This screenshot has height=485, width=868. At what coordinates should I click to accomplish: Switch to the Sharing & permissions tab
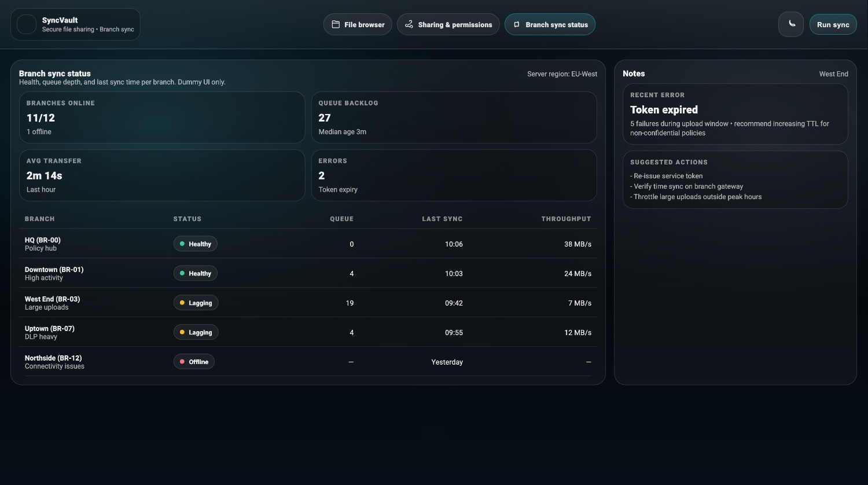[448, 24]
